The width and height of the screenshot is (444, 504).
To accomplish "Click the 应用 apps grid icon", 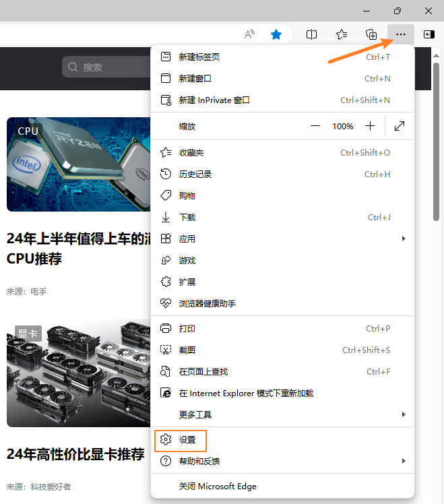I will 166,239.
